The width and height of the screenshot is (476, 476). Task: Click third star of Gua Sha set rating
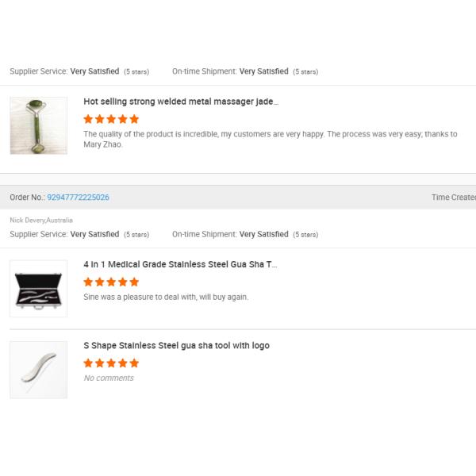click(x=111, y=282)
